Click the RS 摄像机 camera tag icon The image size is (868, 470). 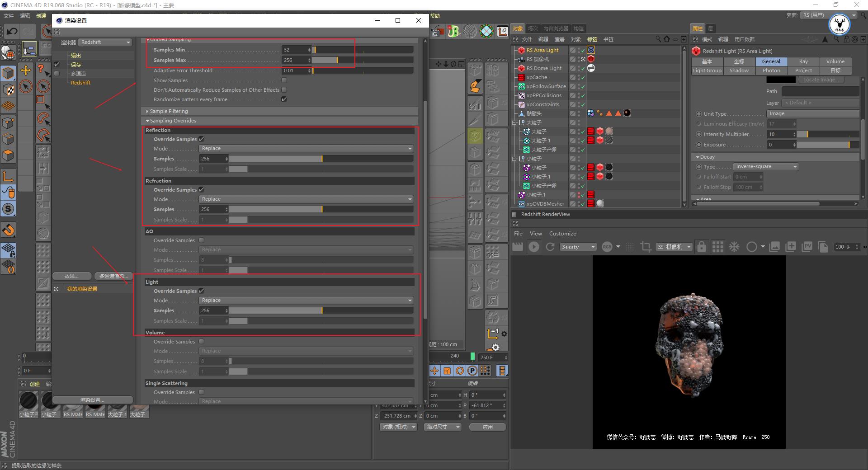(x=591, y=59)
